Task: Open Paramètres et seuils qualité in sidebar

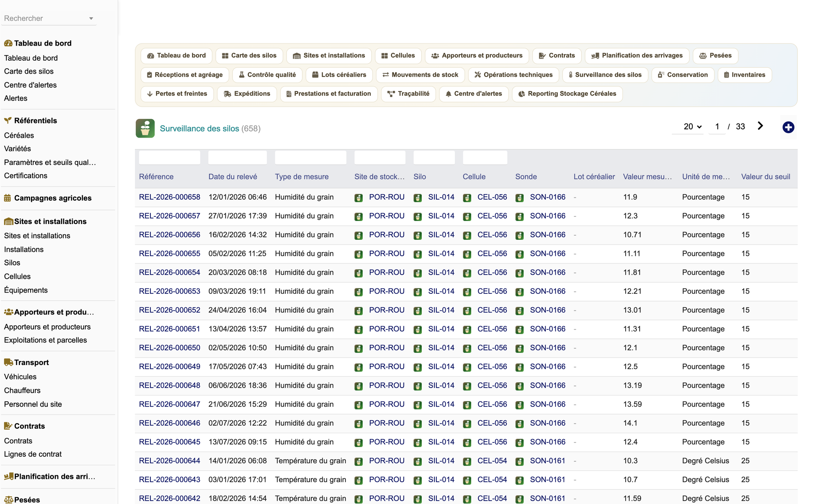Action: [50, 162]
